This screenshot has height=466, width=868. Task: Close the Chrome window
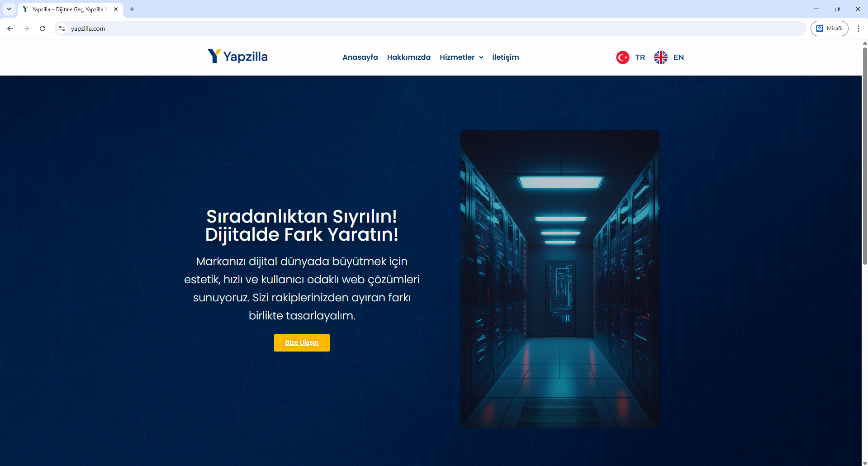858,9
